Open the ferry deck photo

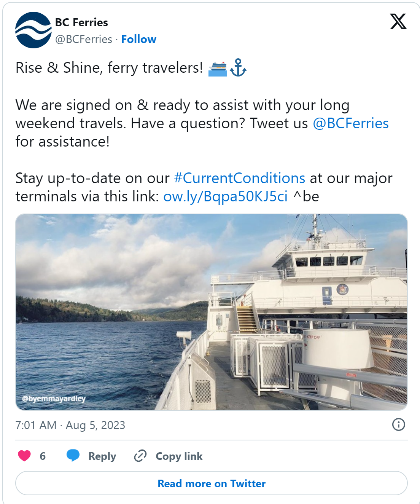coord(211,312)
